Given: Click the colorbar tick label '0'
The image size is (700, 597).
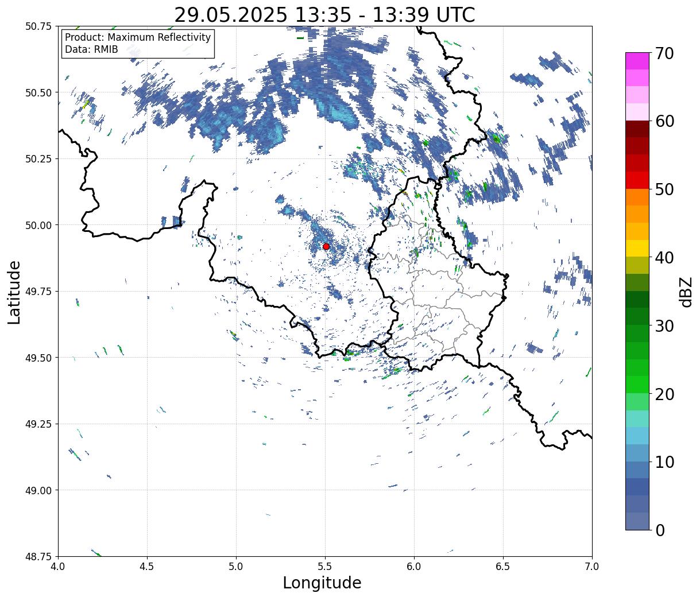Looking at the screenshot, I should pyautogui.click(x=659, y=530).
